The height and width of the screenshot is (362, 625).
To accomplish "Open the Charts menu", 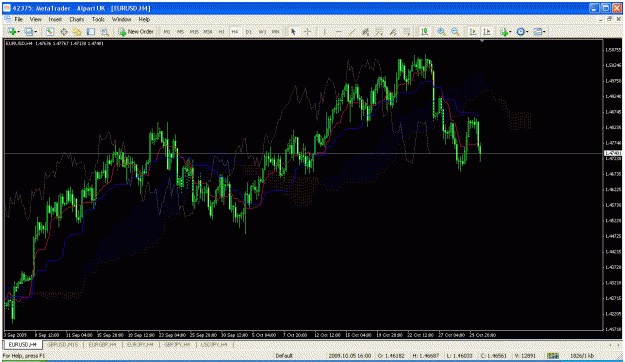I will (77, 19).
